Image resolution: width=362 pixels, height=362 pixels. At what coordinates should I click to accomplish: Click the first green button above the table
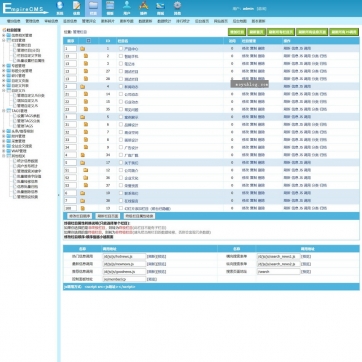click(237, 32)
